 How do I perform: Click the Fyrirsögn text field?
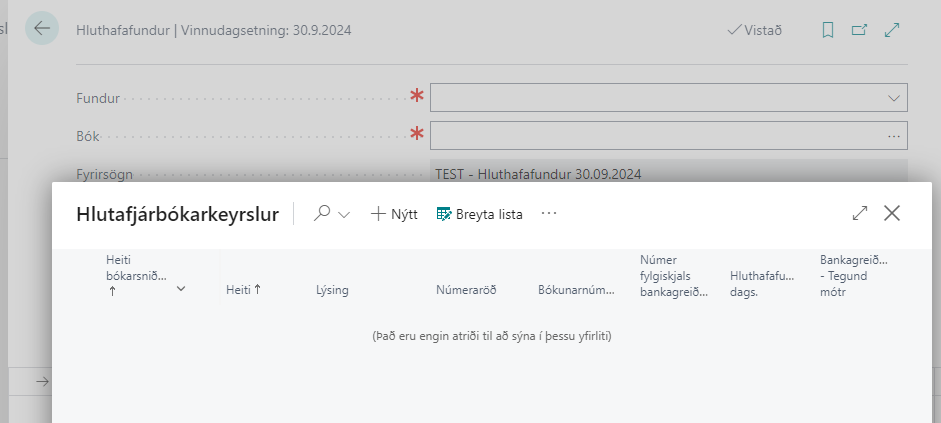667,173
